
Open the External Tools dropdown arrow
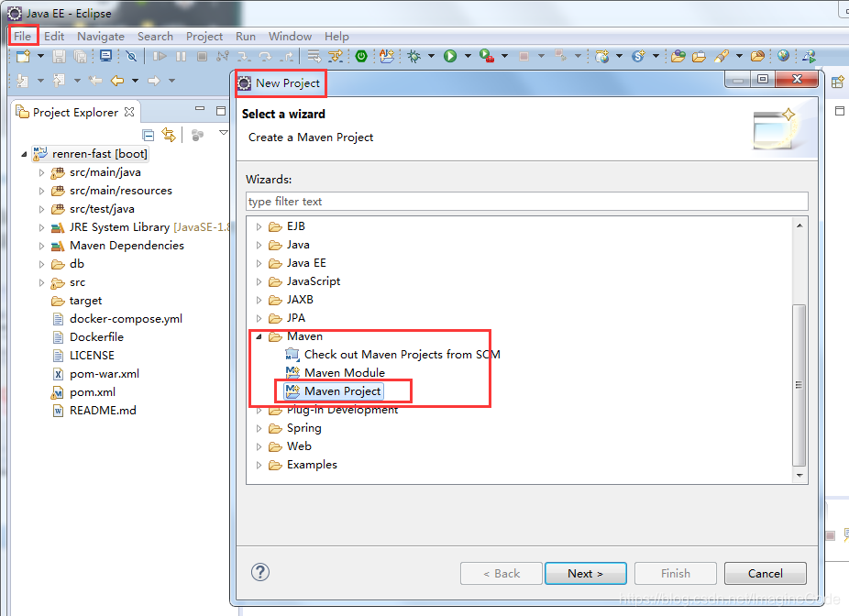pyautogui.click(x=504, y=56)
